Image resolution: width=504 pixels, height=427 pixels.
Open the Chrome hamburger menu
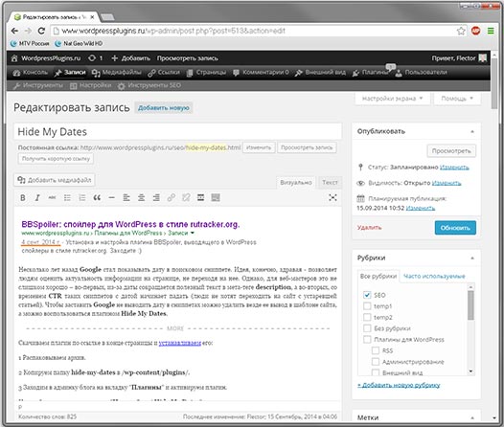tap(491, 31)
